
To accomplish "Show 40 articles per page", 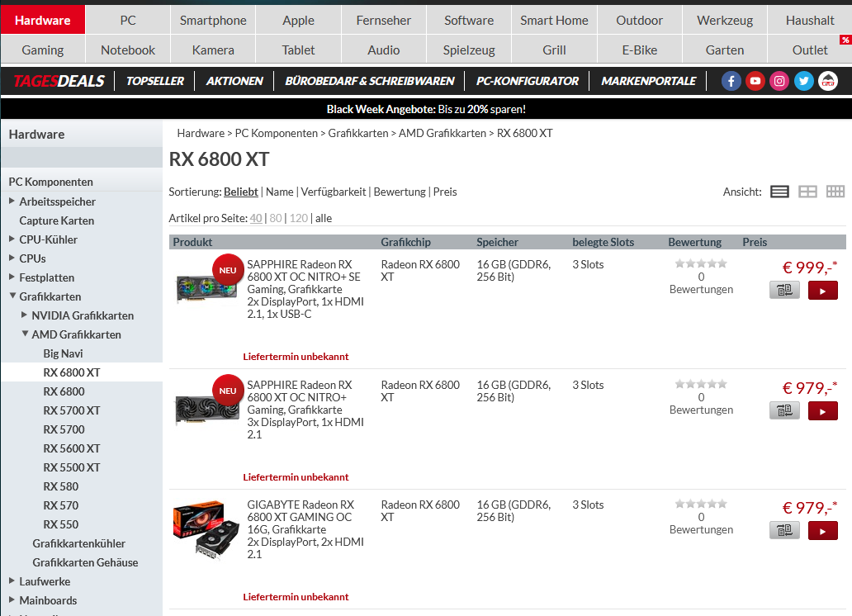I will point(255,219).
